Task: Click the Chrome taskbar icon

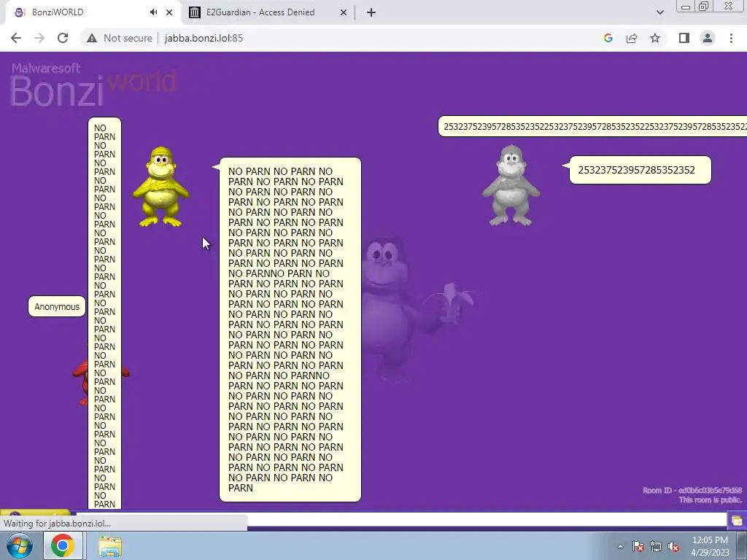Action: [x=63, y=545]
